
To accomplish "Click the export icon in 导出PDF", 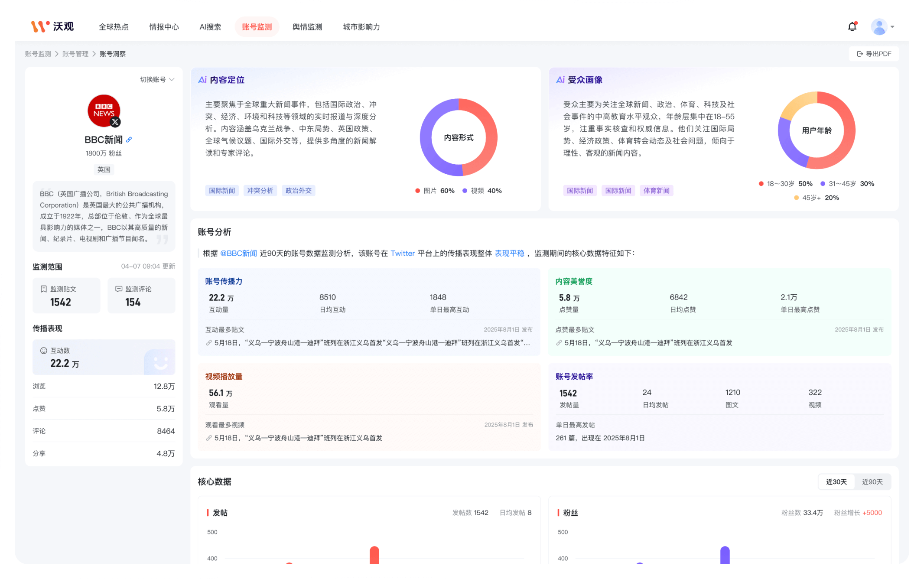I will click(x=860, y=54).
